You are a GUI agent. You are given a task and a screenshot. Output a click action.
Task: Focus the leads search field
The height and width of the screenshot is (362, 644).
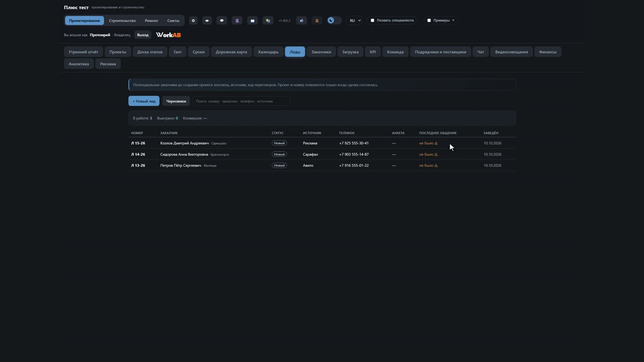click(242, 101)
